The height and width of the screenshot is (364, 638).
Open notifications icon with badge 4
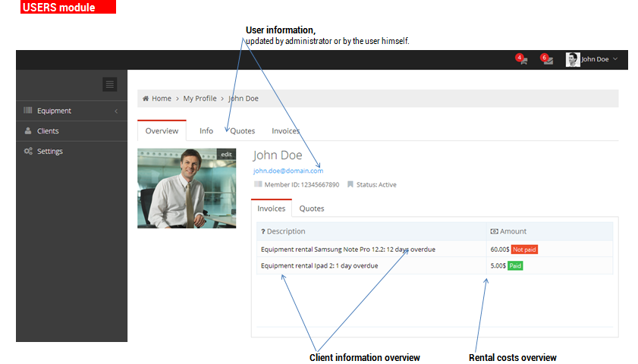[522, 59]
